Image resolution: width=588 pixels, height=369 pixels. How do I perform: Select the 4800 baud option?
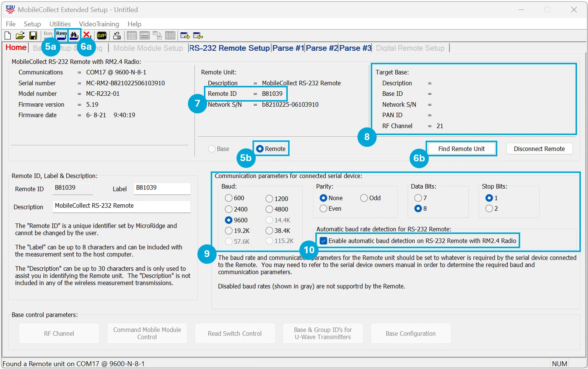(x=277, y=209)
